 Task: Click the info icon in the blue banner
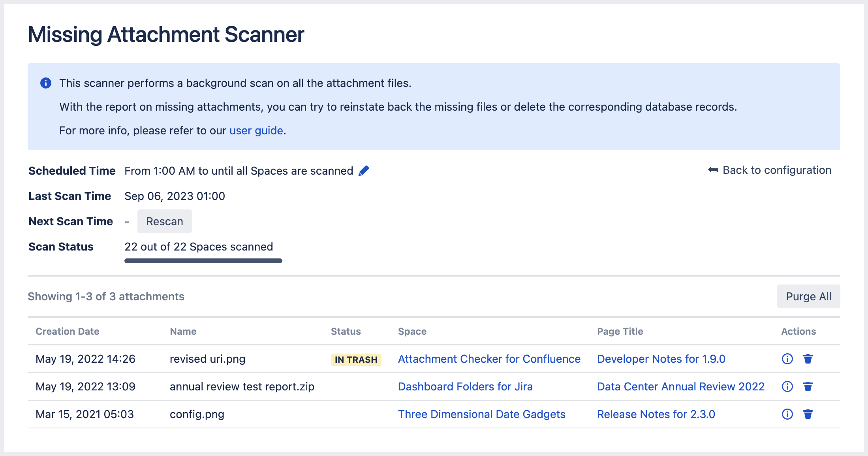(46, 83)
